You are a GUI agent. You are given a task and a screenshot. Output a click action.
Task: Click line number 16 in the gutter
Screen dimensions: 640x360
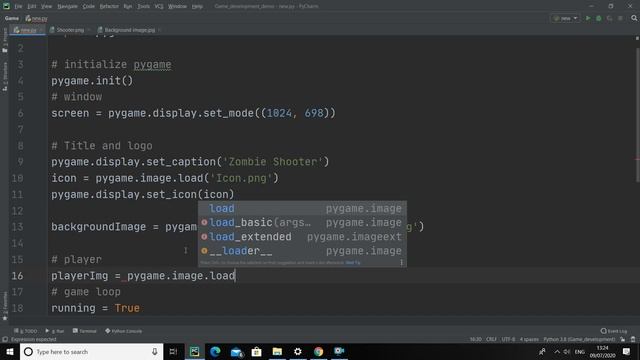[x=17, y=276]
